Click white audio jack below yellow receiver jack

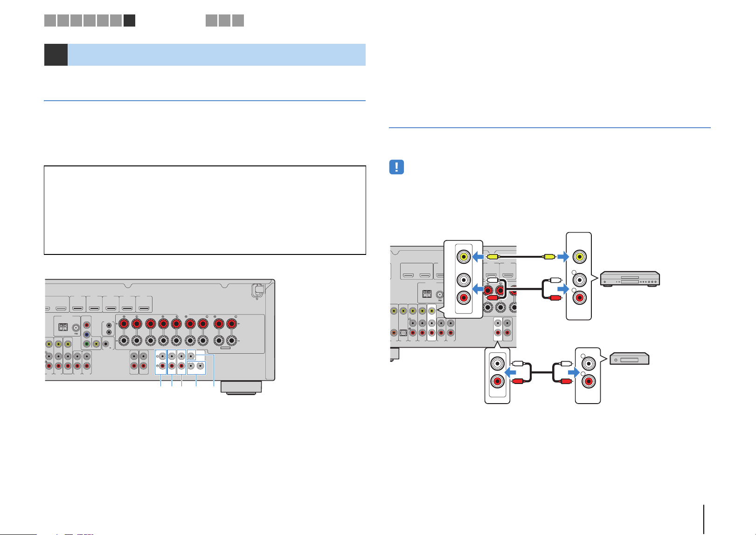(x=464, y=280)
